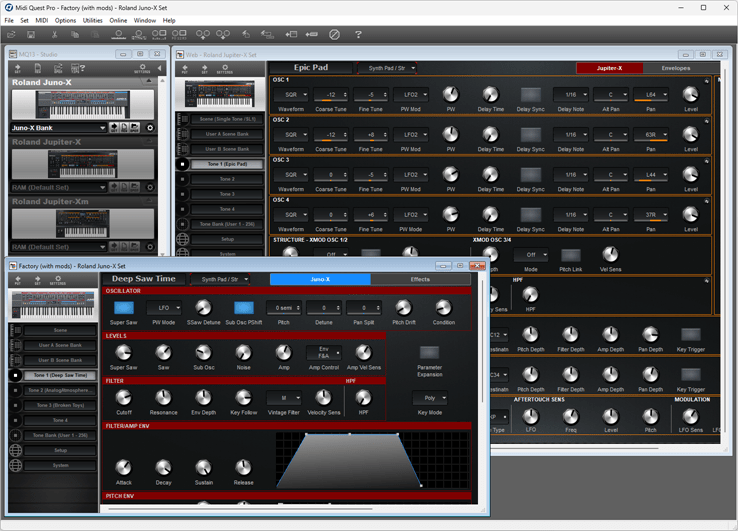This screenshot has width=738, height=531.
Task: Select Tone 1 (Deep Saw Time) button
Action: pyautogui.click(x=60, y=375)
